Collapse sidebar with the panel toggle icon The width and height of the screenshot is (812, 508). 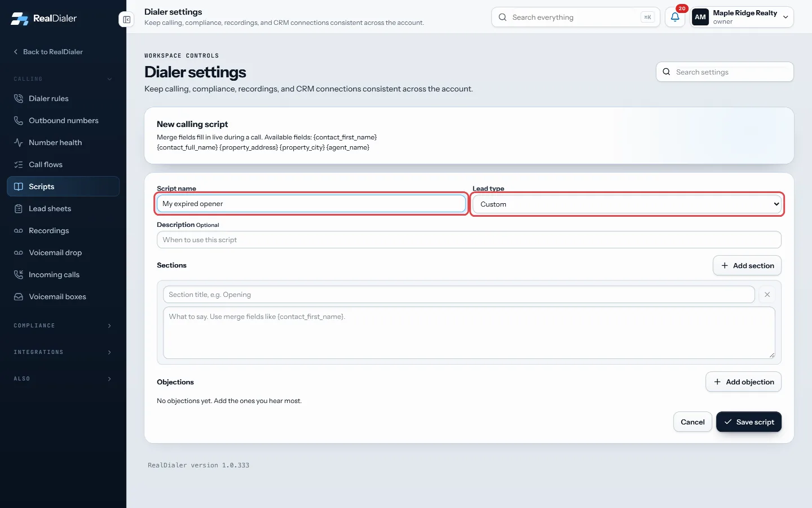[127, 20]
